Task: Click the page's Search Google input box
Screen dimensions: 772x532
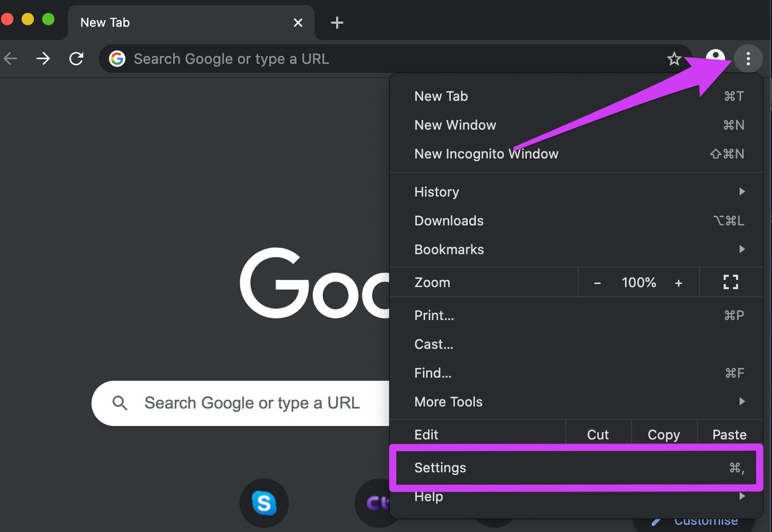Action: [241, 403]
